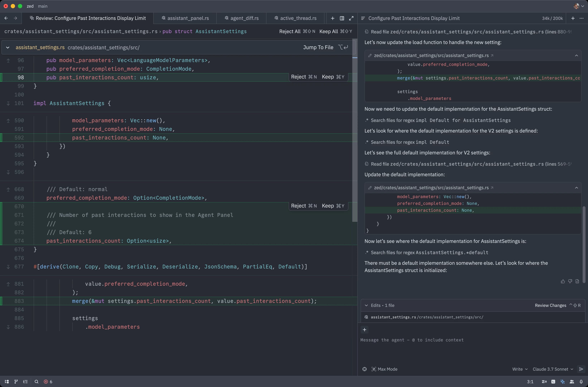Image resolution: width=588 pixels, height=387 pixels.
Task: Open the collaboration people icon
Action: click(x=572, y=382)
